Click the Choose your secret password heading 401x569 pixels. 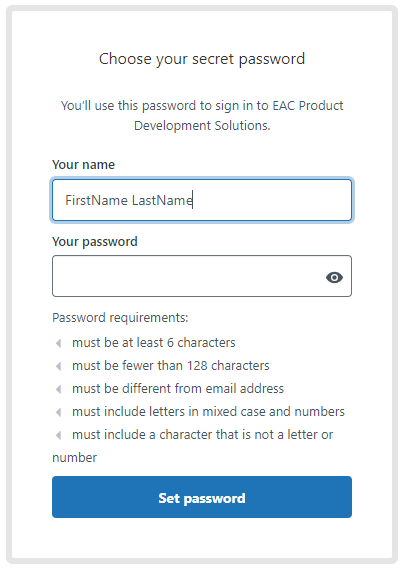tap(202, 59)
